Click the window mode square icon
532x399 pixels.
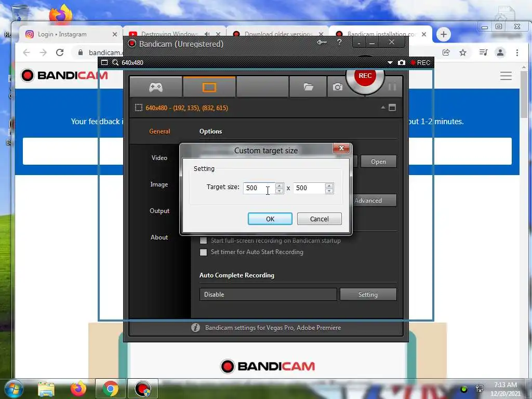tap(392, 108)
